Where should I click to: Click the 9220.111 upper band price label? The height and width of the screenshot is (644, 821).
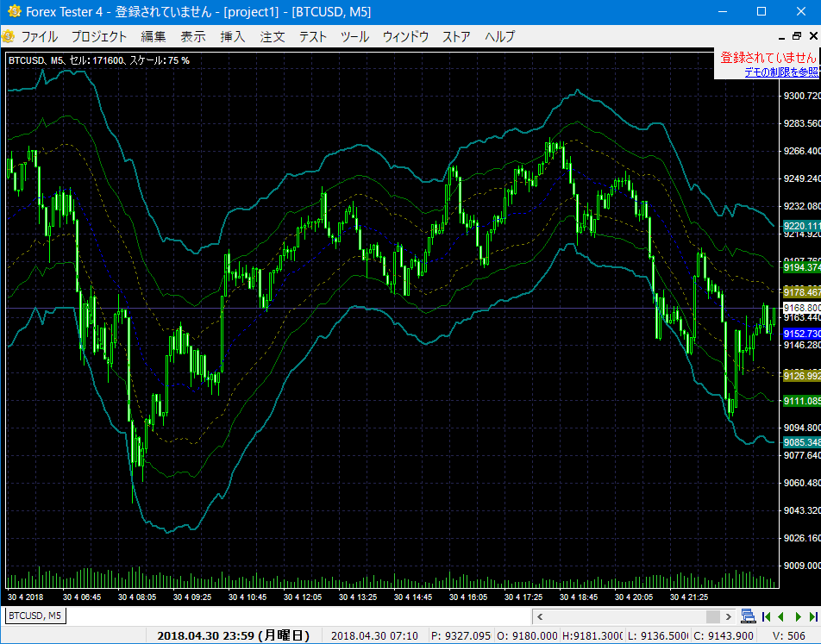[x=802, y=226]
